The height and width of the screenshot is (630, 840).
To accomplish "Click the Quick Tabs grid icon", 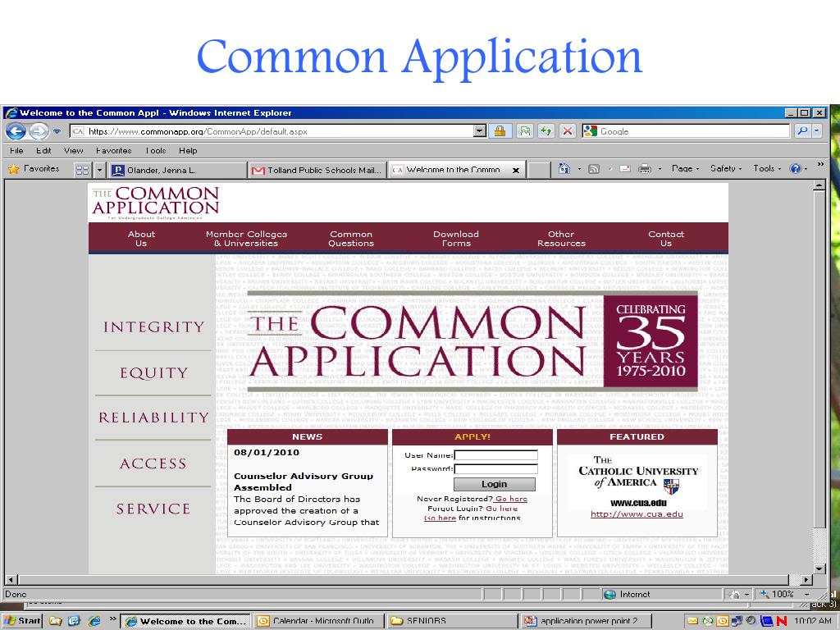I will (82, 170).
